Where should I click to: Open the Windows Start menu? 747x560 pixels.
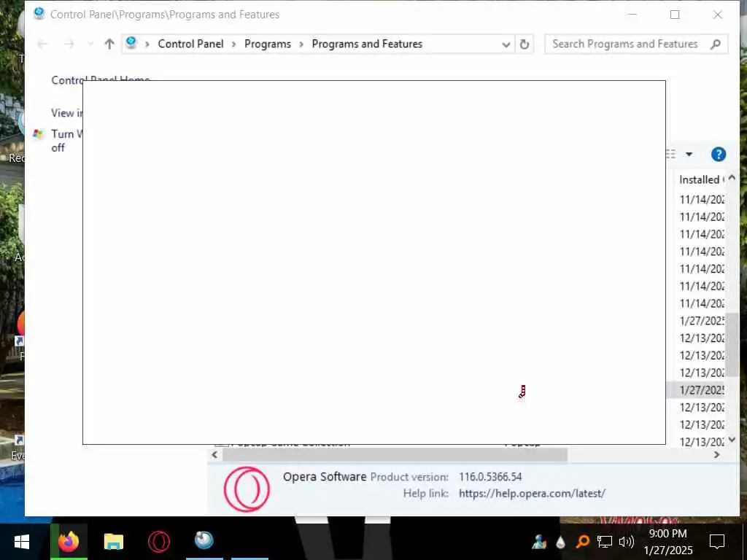[x=22, y=542]
